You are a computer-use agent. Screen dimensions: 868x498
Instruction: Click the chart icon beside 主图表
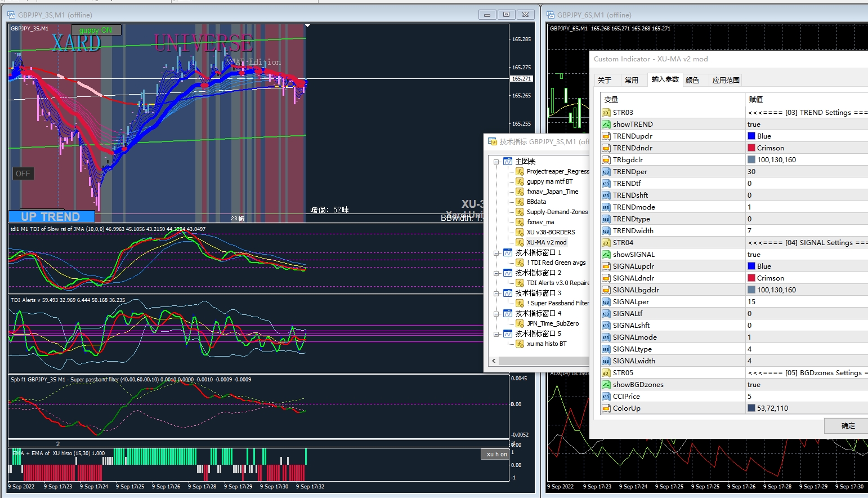tap(508, 161)
